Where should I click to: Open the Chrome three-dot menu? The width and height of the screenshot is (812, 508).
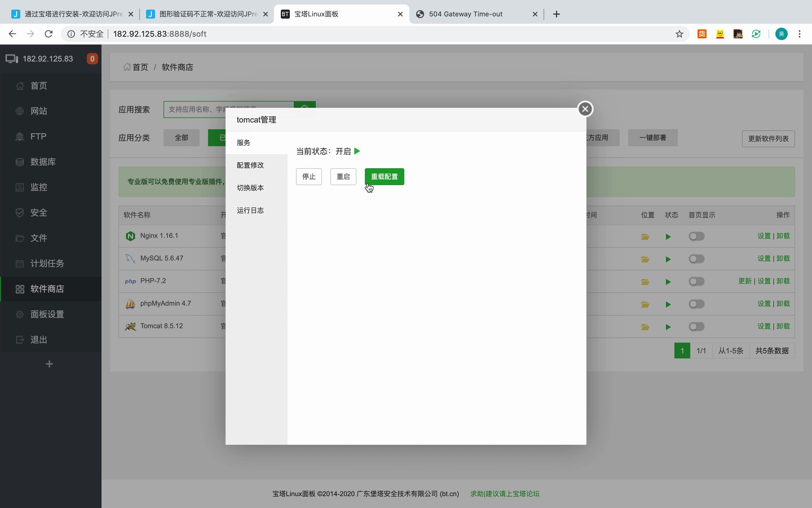[x=800, y=34]
